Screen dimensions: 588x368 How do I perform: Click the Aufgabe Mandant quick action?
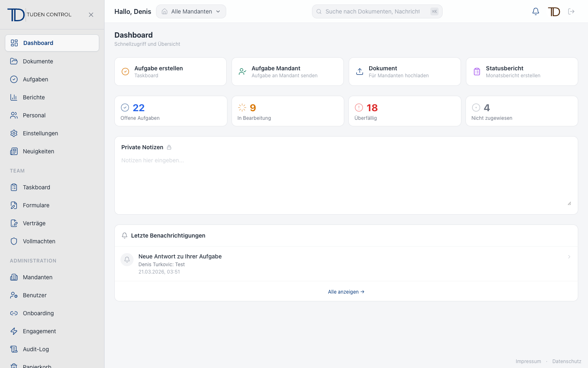pyautogui.click(x=287, y=72)
